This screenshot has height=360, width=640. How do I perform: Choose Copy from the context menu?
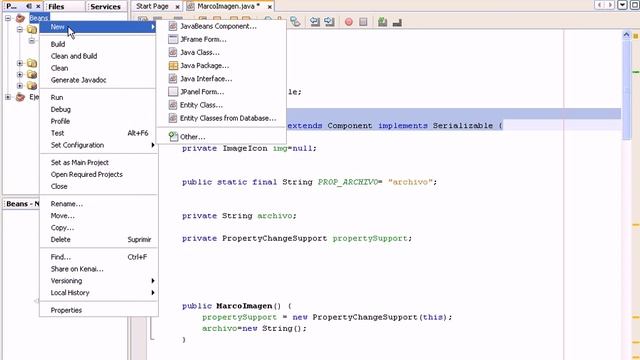click(98, 227)
